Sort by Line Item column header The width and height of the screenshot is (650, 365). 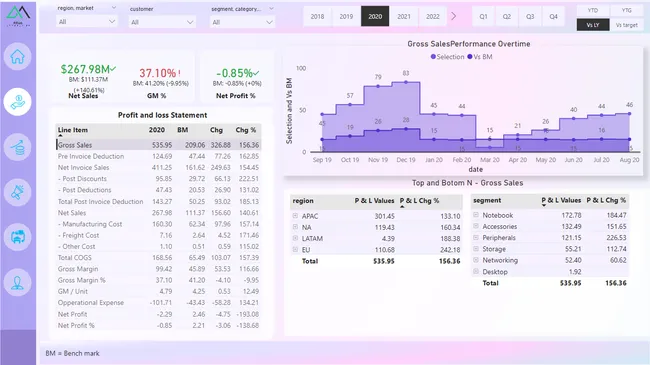click(x=73, y=130)
